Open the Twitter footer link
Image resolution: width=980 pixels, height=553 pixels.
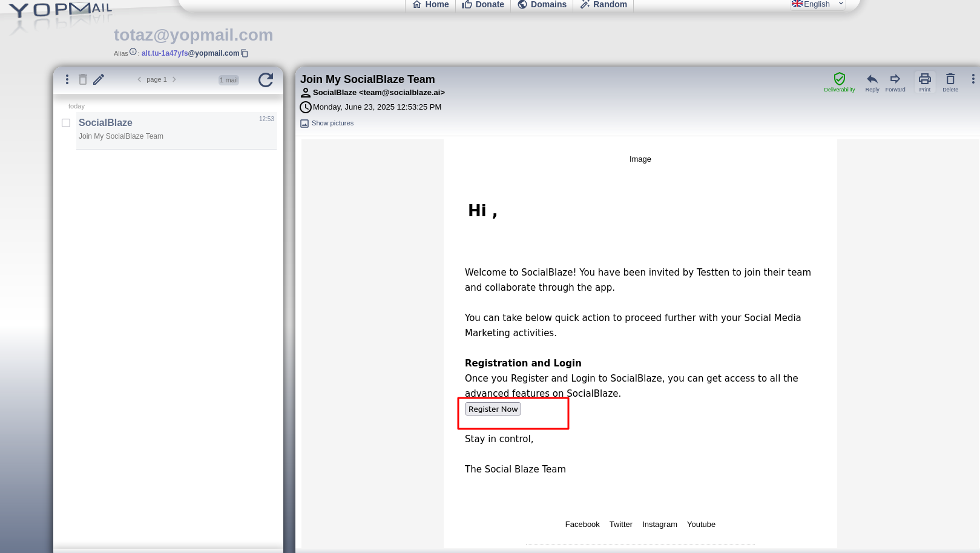621,525
